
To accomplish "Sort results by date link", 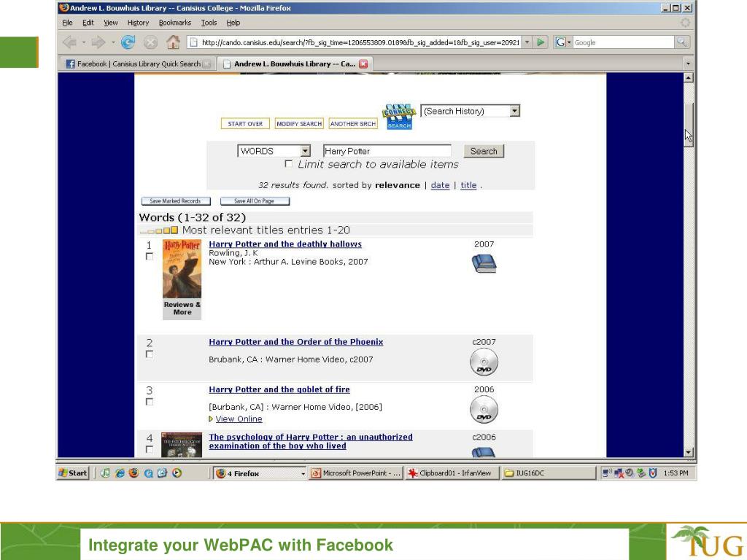I will (440, 185).
